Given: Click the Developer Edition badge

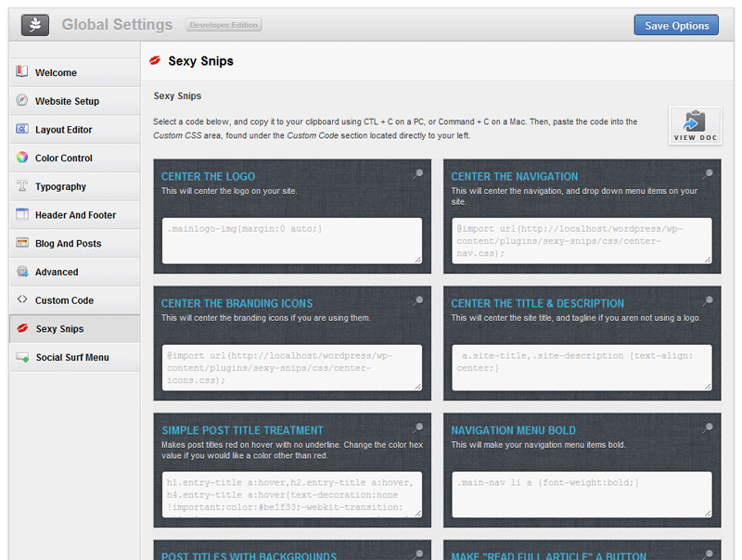Looking at the screenshot, I should click(x=224, y=25).
